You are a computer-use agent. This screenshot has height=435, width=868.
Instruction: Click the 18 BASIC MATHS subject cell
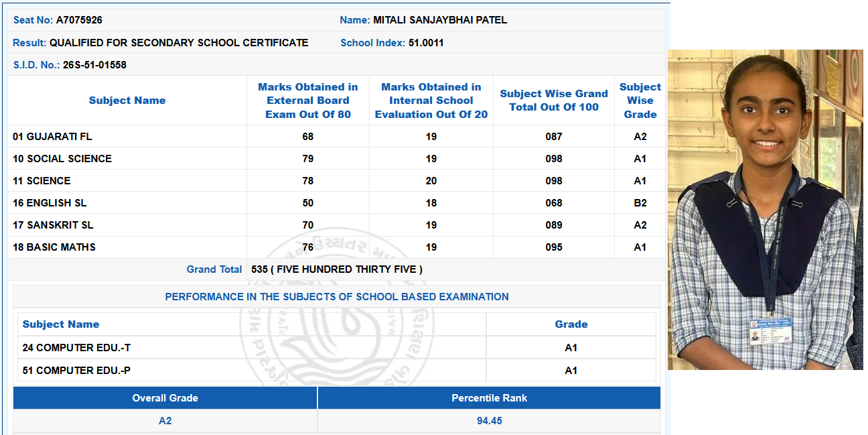coord(127,247)
